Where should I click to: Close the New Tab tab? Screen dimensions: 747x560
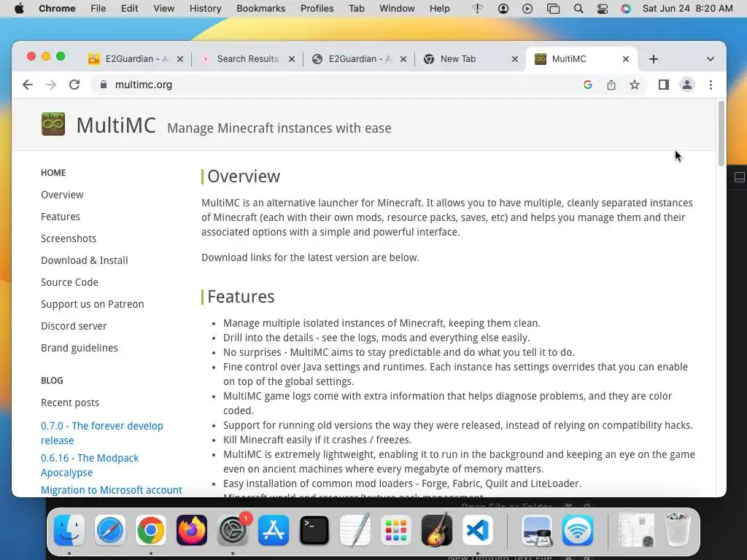(x=515, y=59)
